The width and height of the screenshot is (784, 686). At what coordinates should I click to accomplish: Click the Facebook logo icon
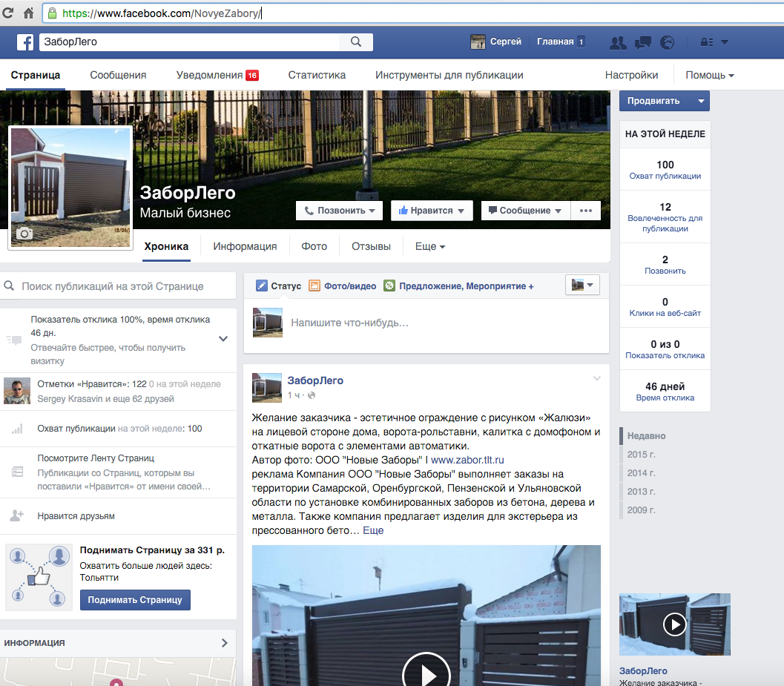click(x=25, y=42)
